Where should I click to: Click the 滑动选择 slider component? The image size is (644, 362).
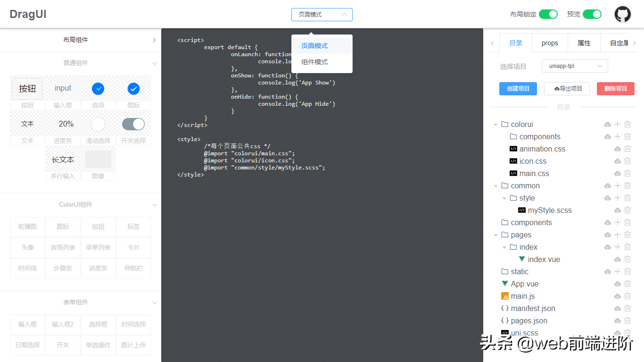click(98, 124)
